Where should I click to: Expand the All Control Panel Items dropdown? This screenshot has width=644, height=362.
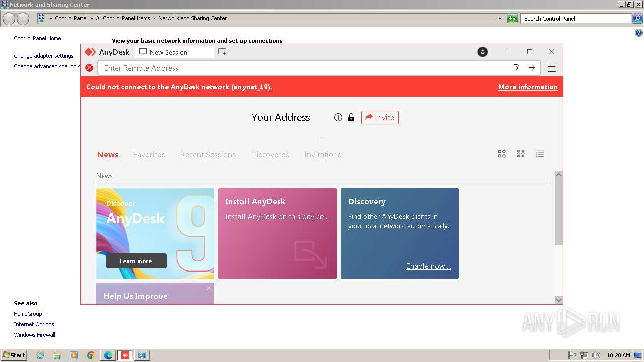click(154, 18)
